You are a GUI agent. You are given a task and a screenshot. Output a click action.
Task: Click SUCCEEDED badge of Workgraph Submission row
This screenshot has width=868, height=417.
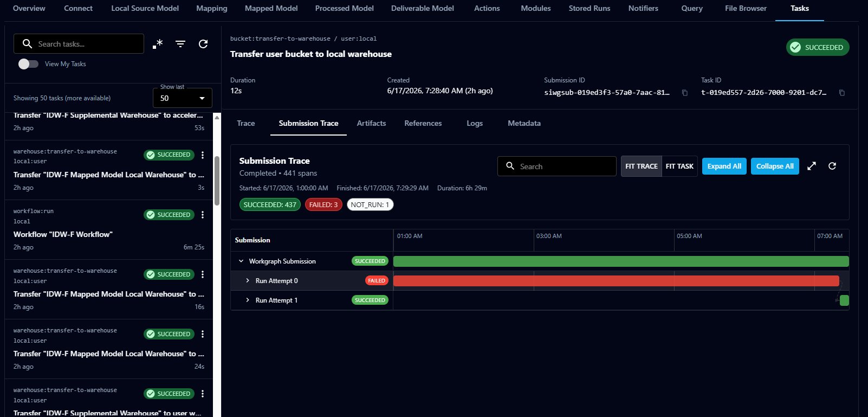click(x=370, y=261)
